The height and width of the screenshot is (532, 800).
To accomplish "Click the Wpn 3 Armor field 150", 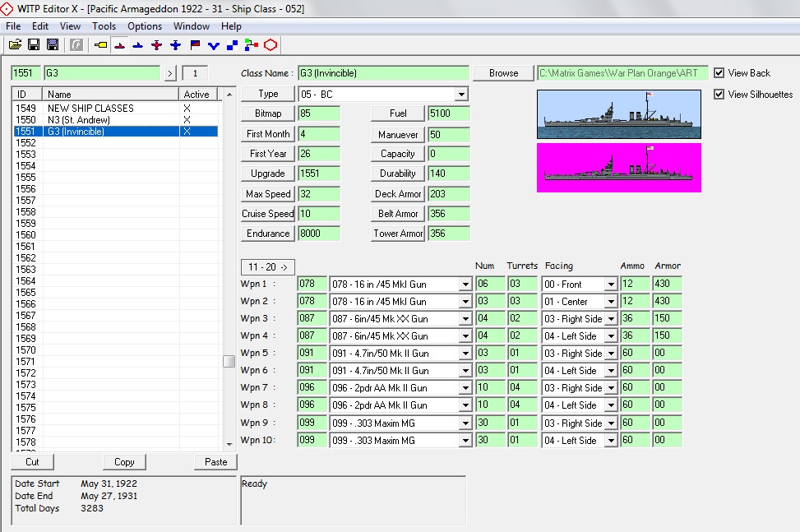I will pos(667,318).
